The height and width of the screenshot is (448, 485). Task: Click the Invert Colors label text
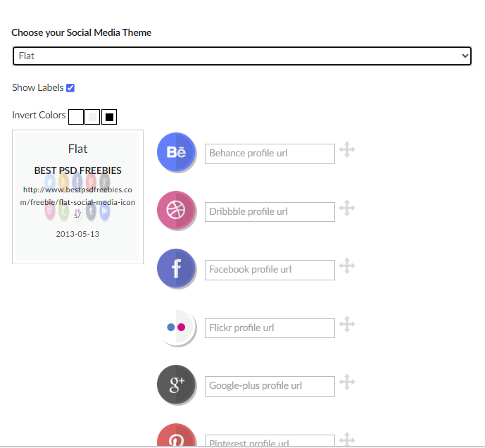(x=39, y=116)
